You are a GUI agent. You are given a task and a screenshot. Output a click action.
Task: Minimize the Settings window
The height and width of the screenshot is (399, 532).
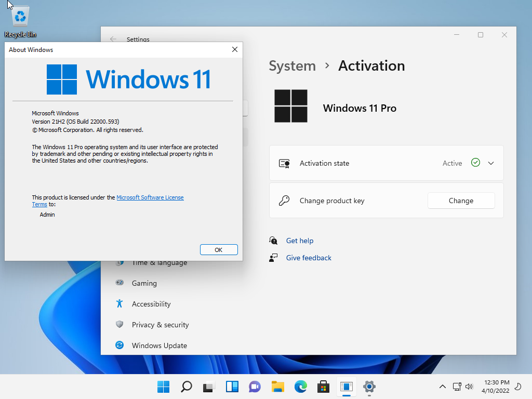(x=457, y=35)
